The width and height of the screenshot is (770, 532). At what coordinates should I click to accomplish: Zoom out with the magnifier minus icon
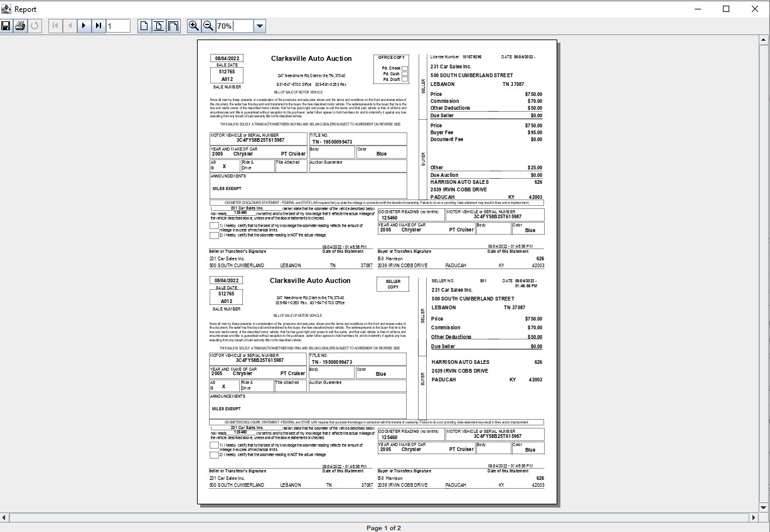[208, 26]
